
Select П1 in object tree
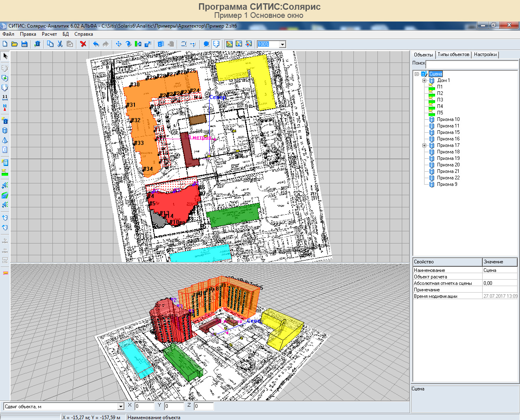440,87
